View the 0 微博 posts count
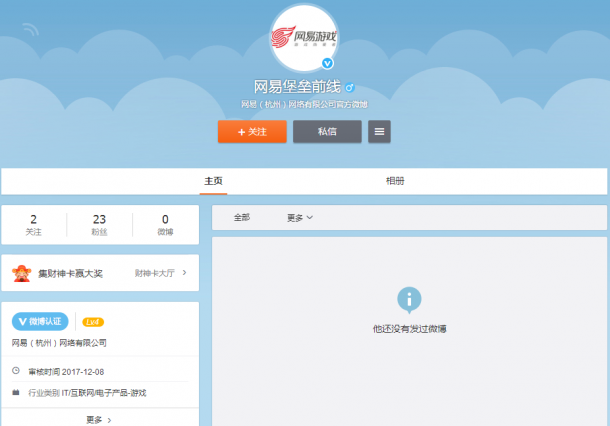Screen dimensions: 610x426 point(165,224)
